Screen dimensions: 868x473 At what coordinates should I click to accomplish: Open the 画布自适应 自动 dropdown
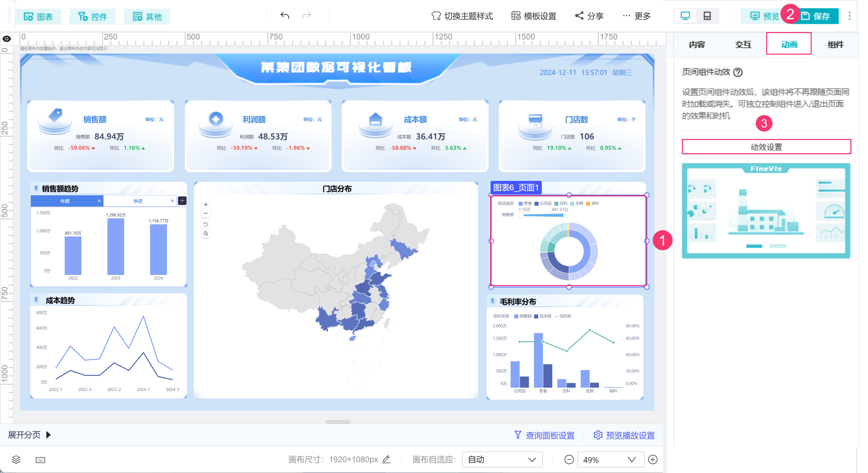point(502,460)
